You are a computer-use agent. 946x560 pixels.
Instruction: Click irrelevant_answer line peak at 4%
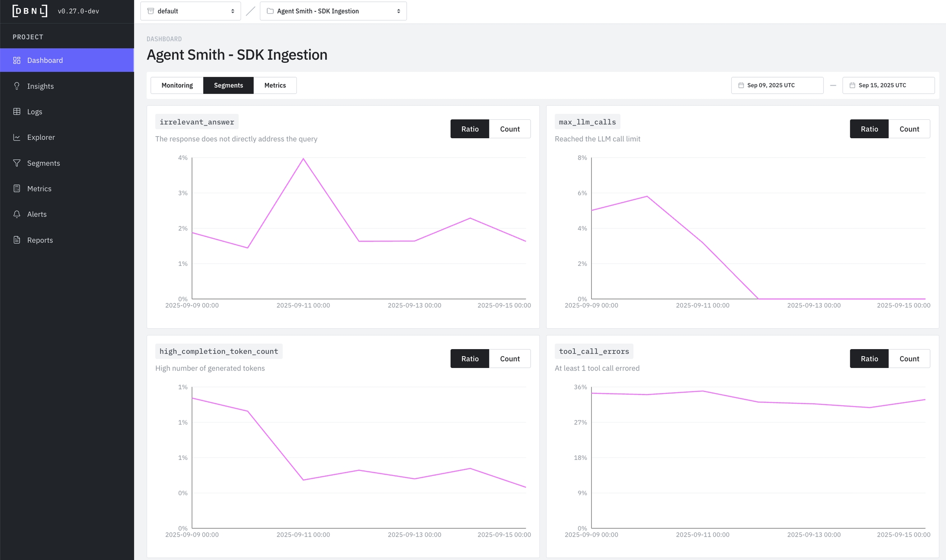303,159
